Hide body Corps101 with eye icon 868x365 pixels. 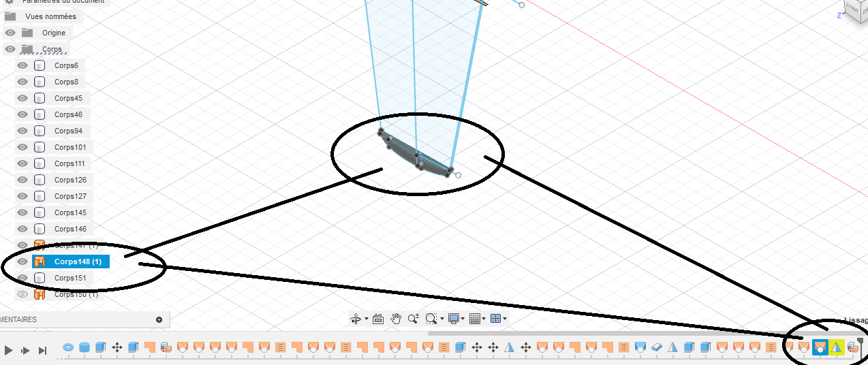pos(22,147)
